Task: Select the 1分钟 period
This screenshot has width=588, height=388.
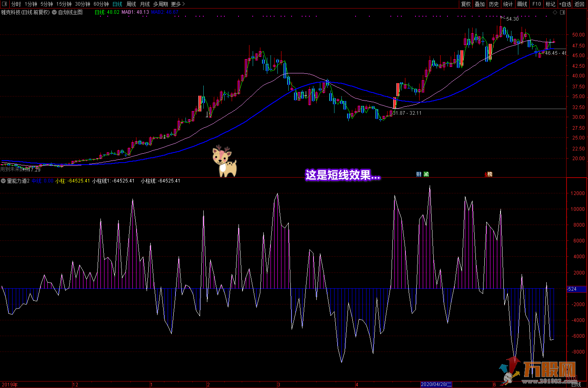Action: (x=31, y=4)
